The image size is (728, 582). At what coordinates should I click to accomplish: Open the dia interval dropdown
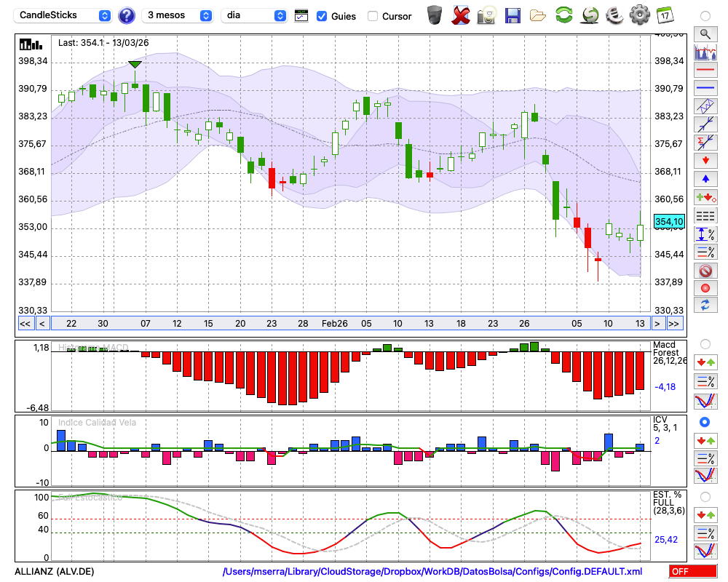tap(254, 15)
